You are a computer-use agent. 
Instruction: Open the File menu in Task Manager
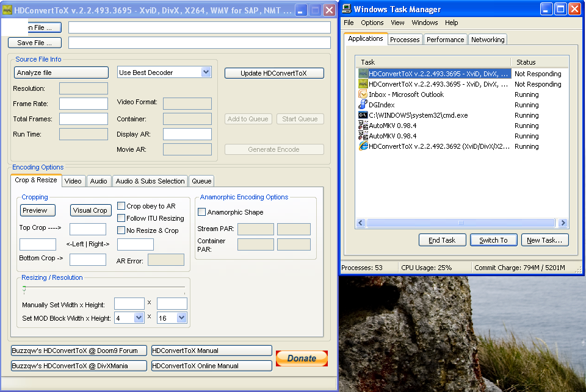pos(349,23)
